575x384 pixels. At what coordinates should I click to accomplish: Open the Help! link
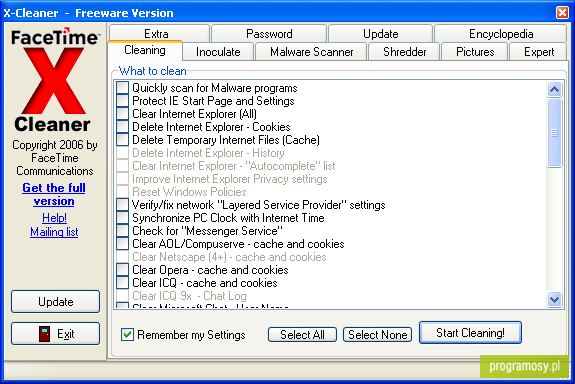point(54,218)
